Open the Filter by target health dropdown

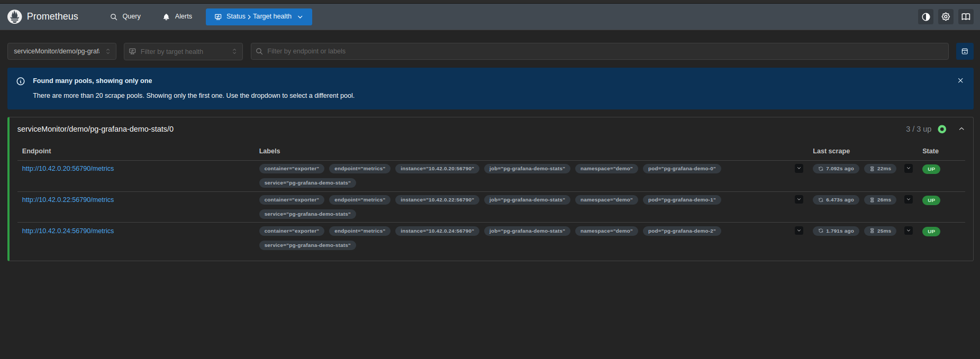[183, 51]
